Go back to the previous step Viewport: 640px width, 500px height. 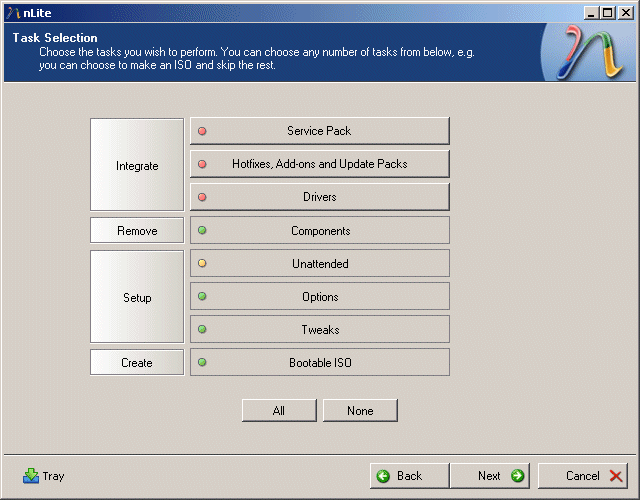pos(410,476)
